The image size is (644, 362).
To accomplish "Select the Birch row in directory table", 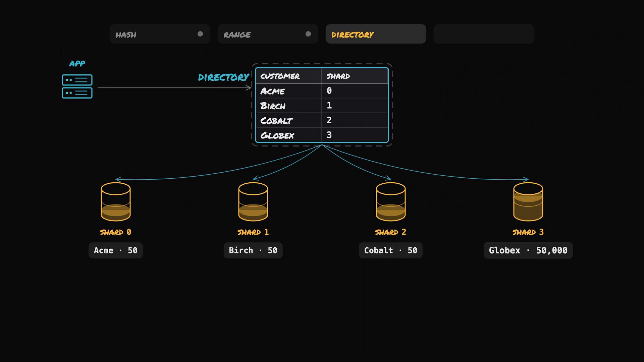I will [x=322, y=106].
